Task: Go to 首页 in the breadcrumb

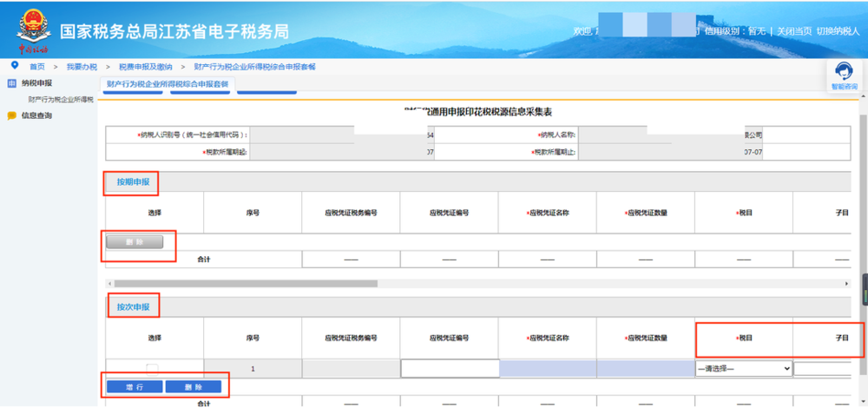Action: [x=37, y=67]
